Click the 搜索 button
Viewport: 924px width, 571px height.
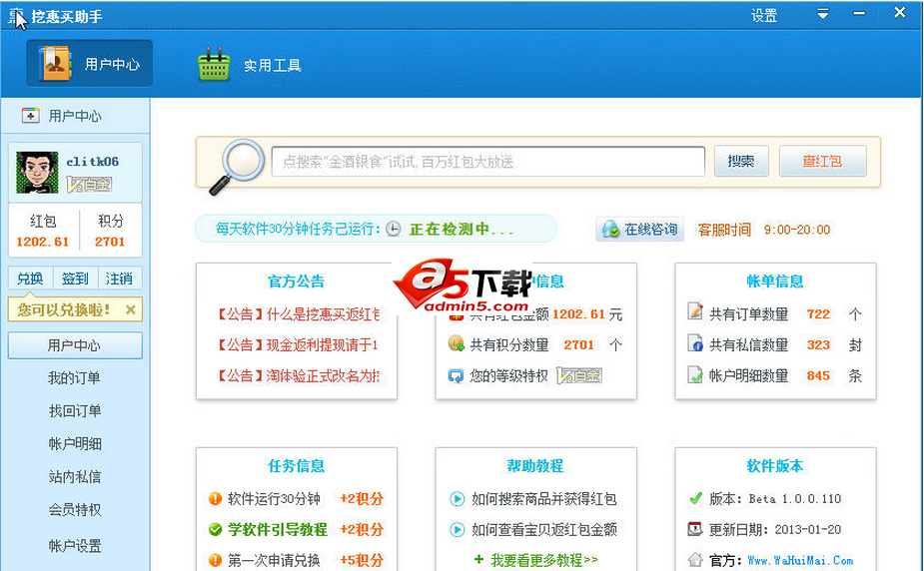pyautogui.click(x=741, y=162)
